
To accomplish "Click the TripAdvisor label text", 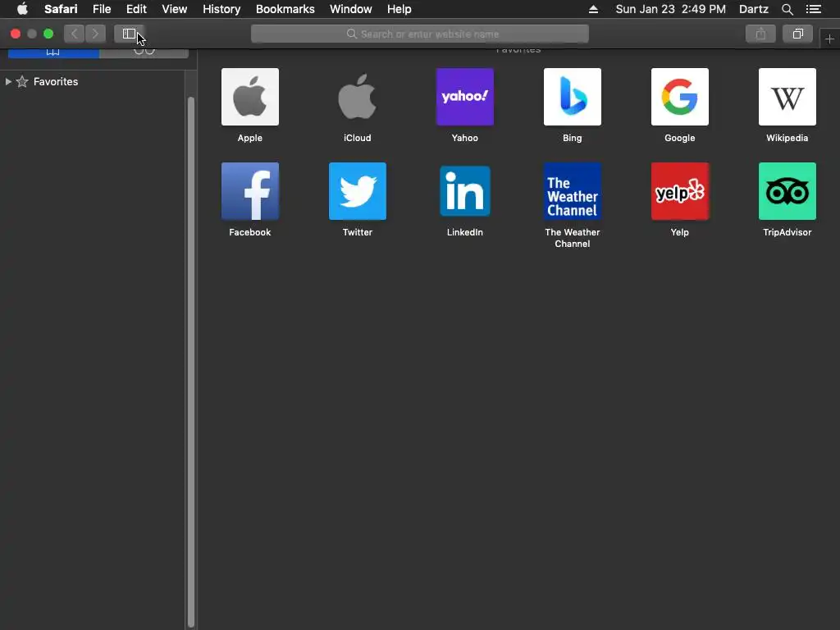I will (787, 232).
